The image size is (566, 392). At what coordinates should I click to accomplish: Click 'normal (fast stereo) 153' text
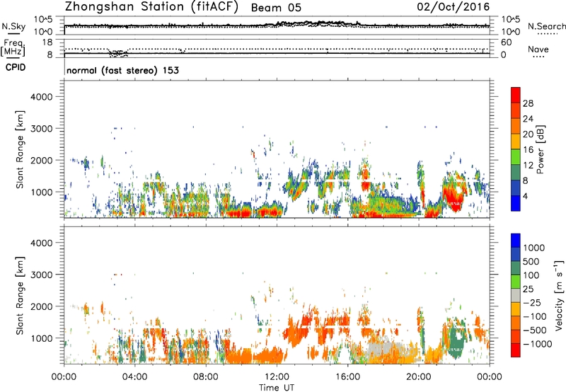[122, 70]
